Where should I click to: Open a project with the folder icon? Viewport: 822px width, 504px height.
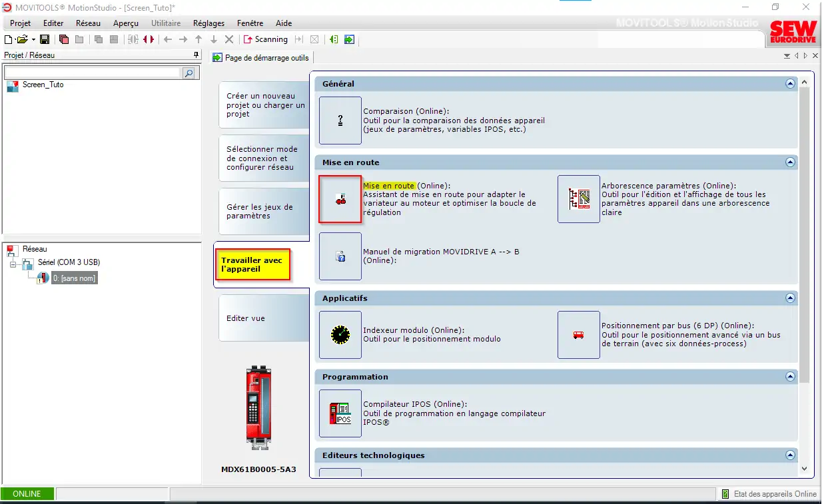(22, 40)
